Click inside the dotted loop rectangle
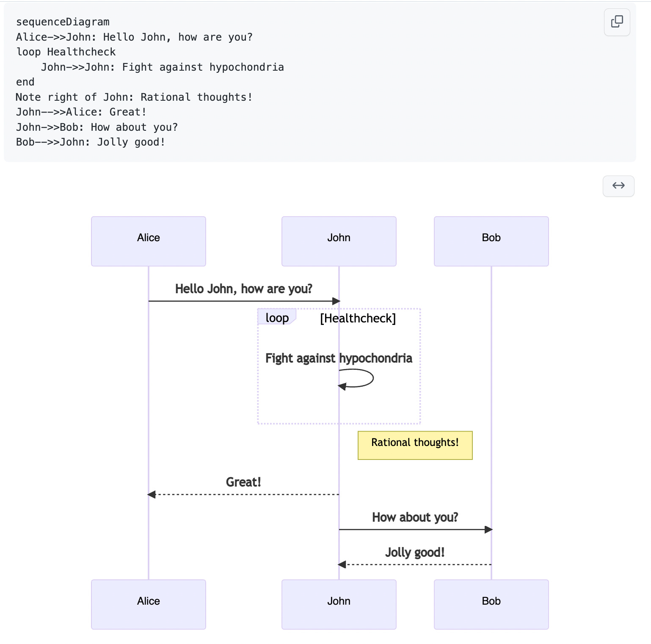This screenshot has height=644, width=651. point(296,402)
